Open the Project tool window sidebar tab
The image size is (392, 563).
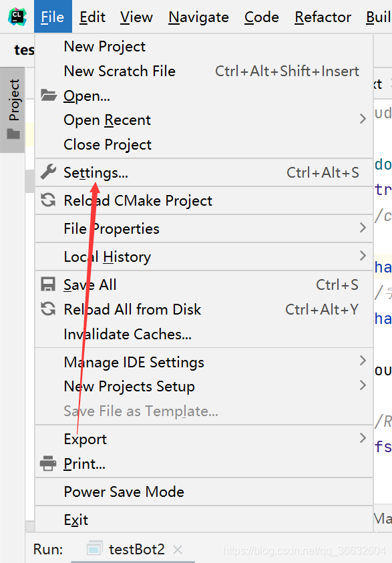(13, 110)
